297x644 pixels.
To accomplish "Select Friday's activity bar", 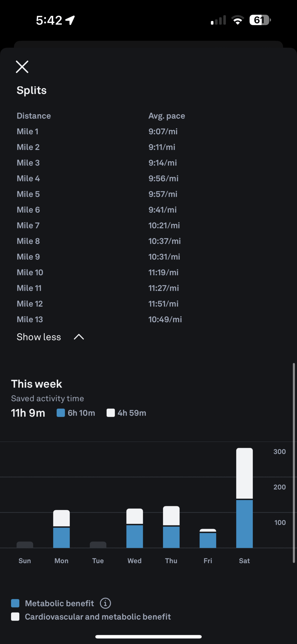I will 208,539.
